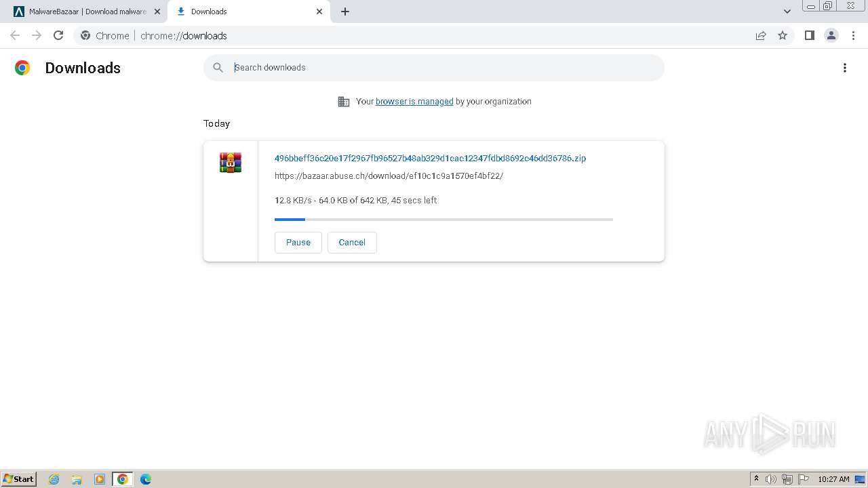Viewport: 868px width, 488px height.
Task: Expand the tab search chevron
Action: click(x=787, y=12)
